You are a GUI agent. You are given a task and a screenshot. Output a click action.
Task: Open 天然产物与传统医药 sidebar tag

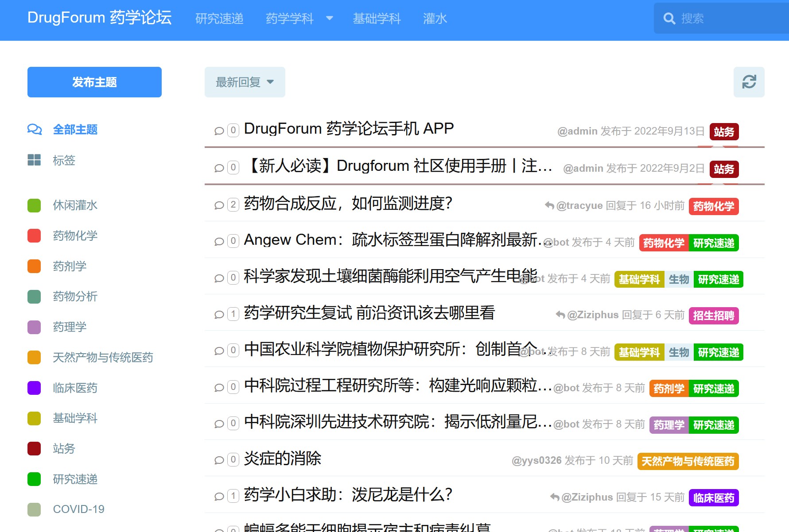pyautogui.click(x=103, y=357)
